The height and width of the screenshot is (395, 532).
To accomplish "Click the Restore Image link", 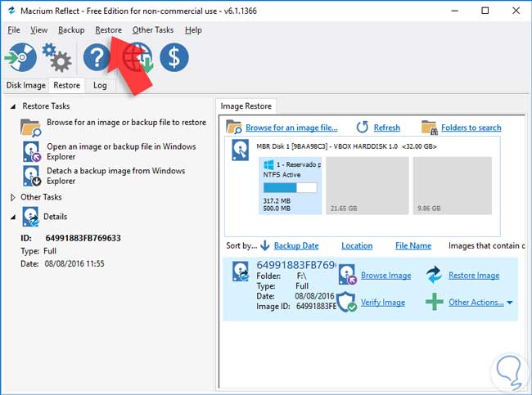I will click(x=474, y=276).
